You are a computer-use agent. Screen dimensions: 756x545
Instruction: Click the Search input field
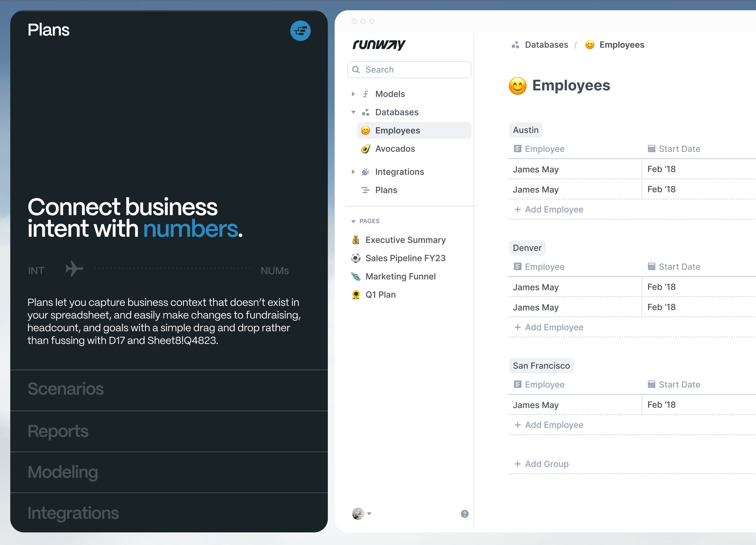point(409,70)
